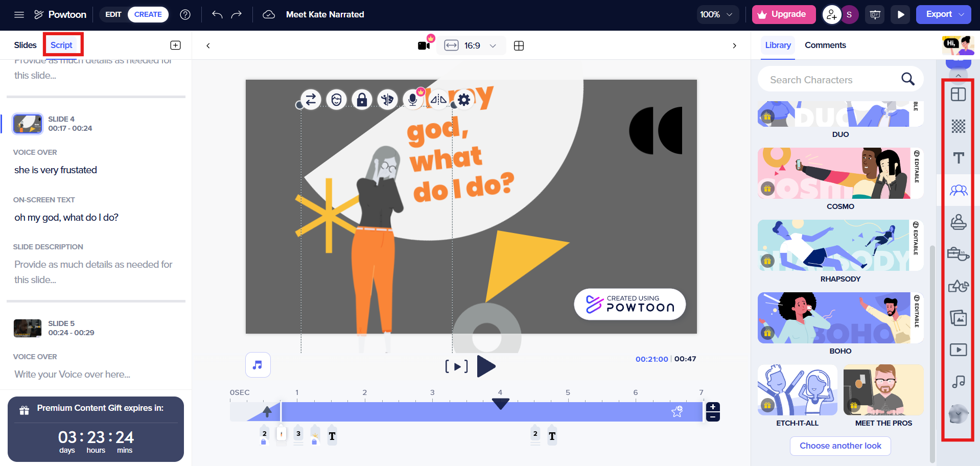Open the presentation player mode icon
This screenshot has width=980, height=466.
point(875,14)
